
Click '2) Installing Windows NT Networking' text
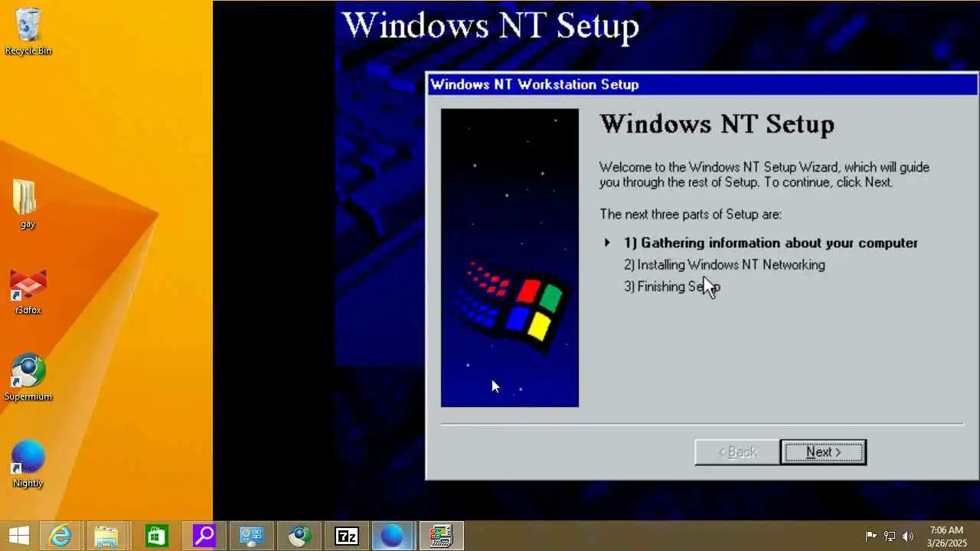point(724,265)
